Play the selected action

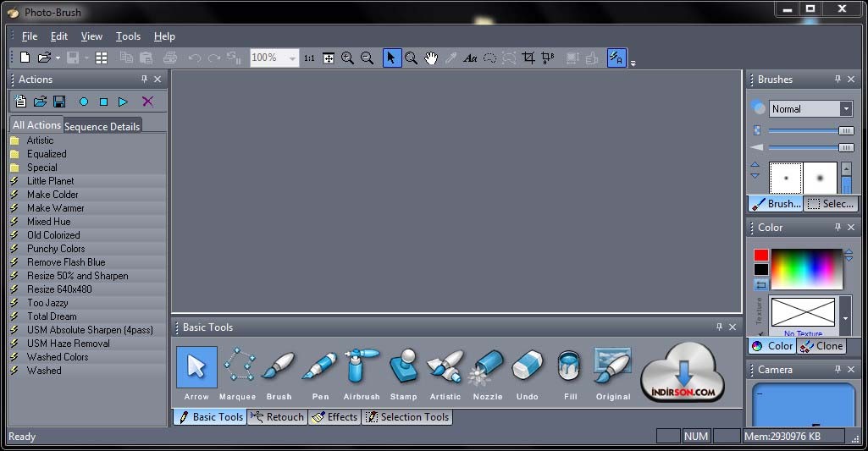click(x=123, y=102)
